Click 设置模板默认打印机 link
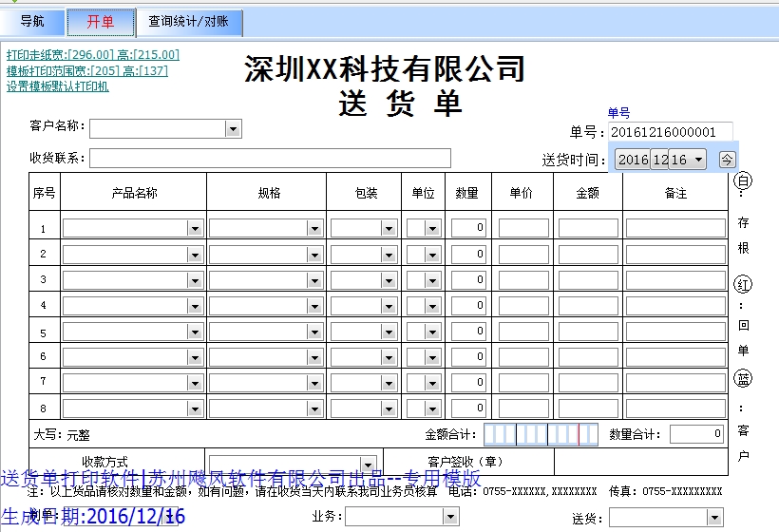The width and height of the screenshot is (779, 532). click(58, 86)
